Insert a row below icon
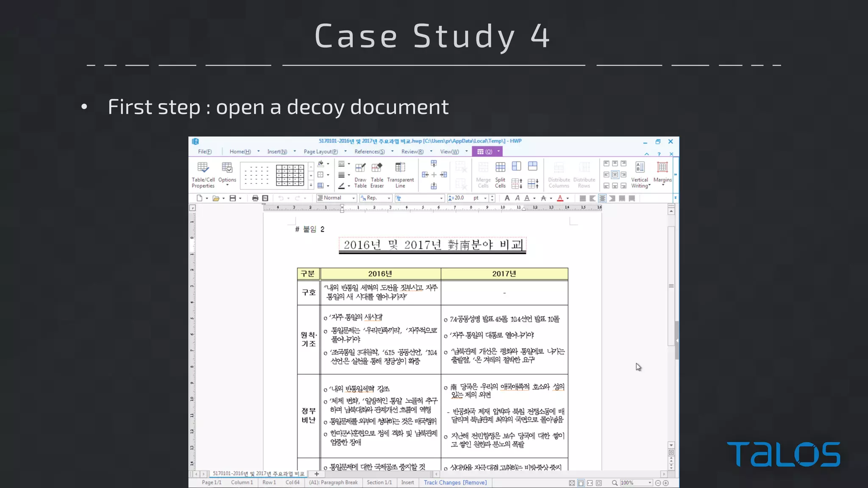Screen dimensions: 868x488 tap(434, 186)
